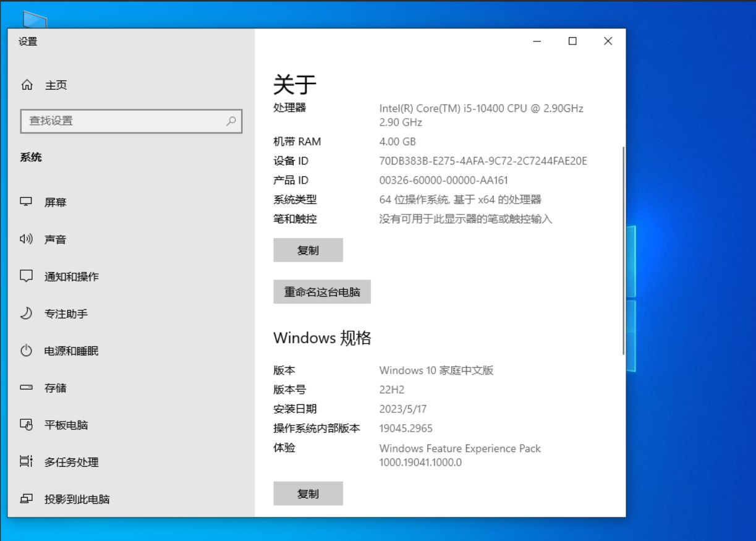Minimize the 设置 window

tap(537, 41)
